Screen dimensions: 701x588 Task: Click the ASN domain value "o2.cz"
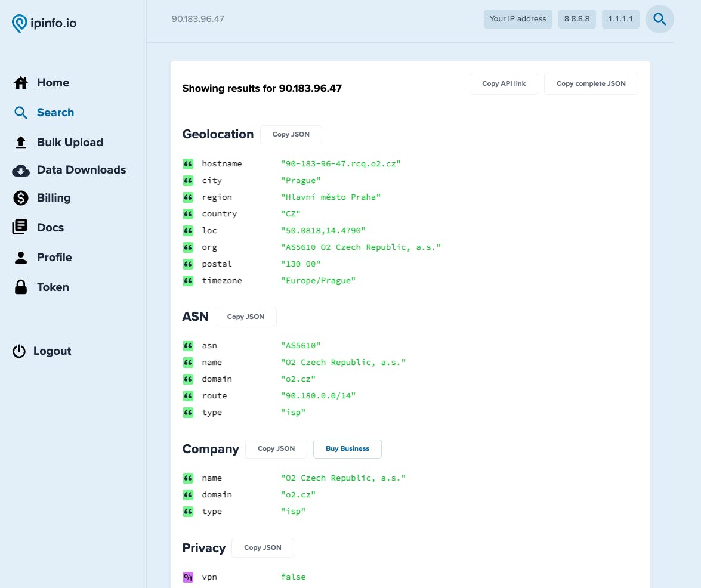pyautogui.click(x=298, y=379)
